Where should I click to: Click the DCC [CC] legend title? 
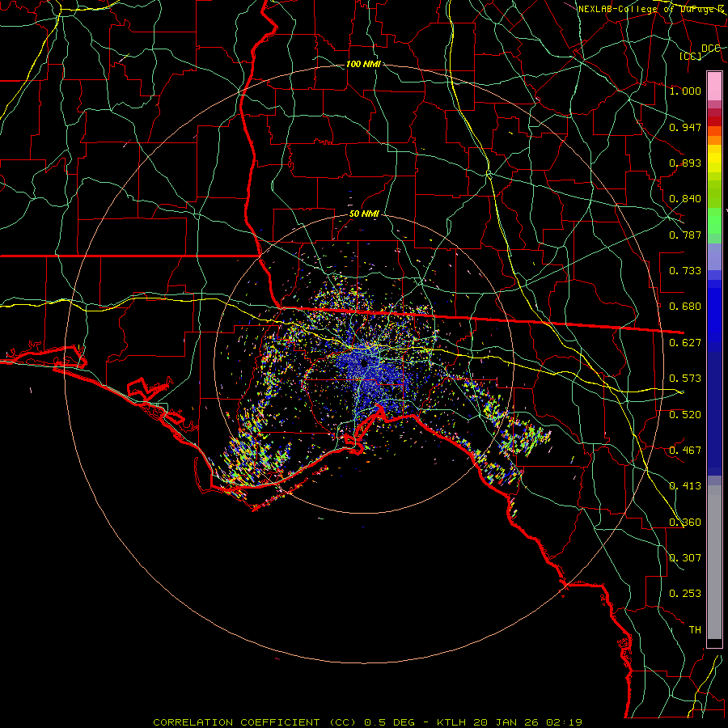[700, 52]
